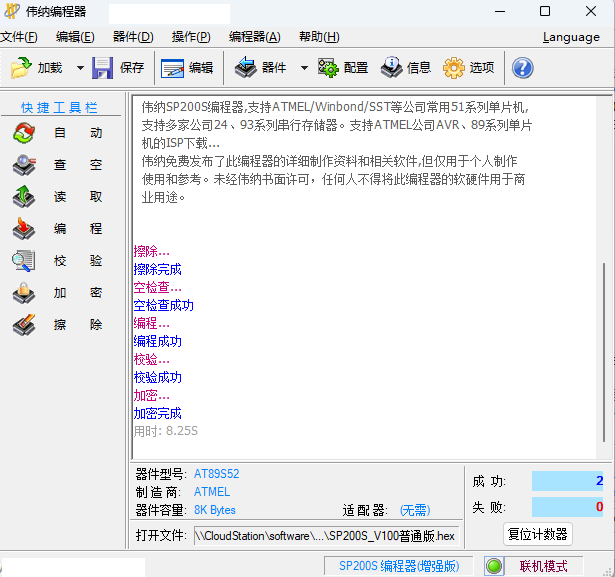Viewport: 615px width, 577px height.
Task: Click the 擦除 erase icon
Action: pyautogui.click(x=24, y=325)
